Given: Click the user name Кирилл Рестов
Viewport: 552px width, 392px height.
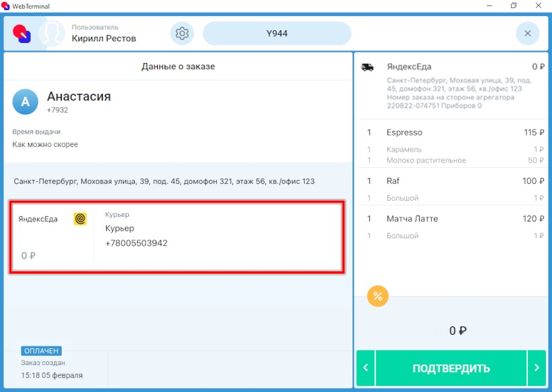Looking at the screenshot, I should pyautogui.click(x=104, y=38).
